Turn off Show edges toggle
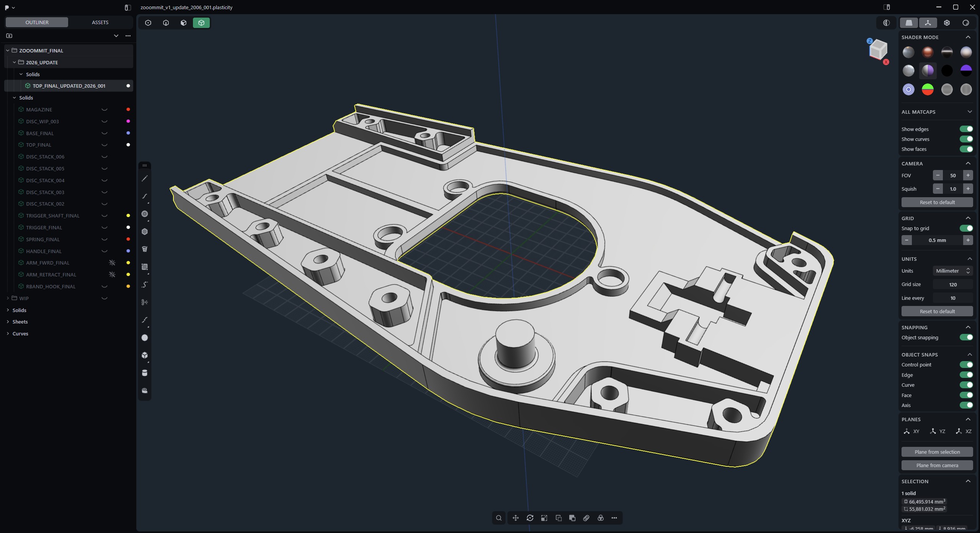 tap(966, 129)
